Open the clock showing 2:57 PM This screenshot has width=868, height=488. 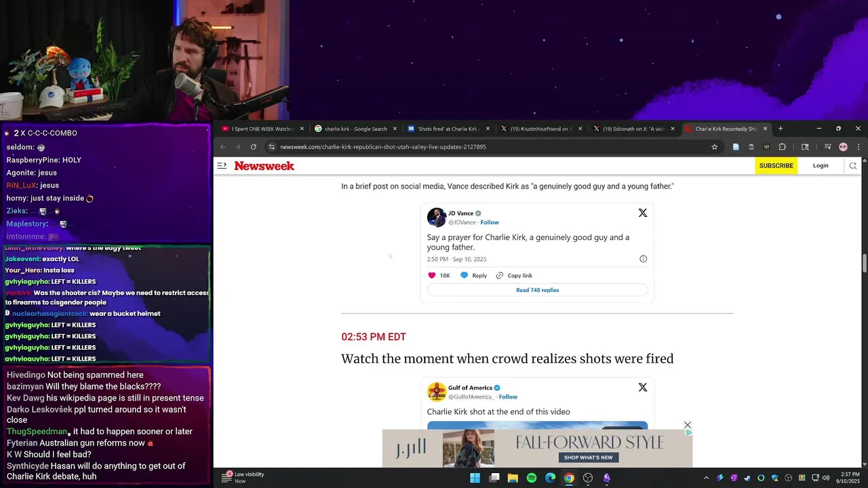coord(850,478)
